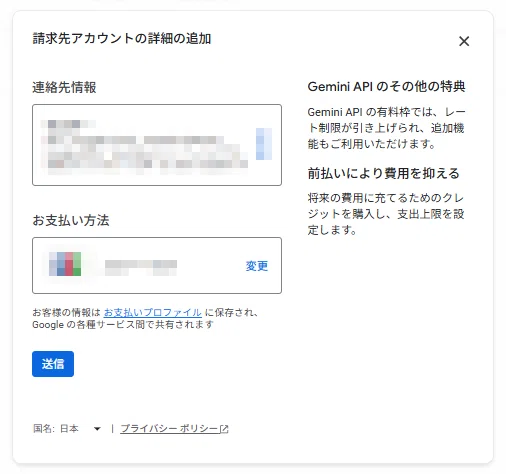Open the プライバシー ポリシー link
This screenshot has width=506, height=474.
(169, 428)
